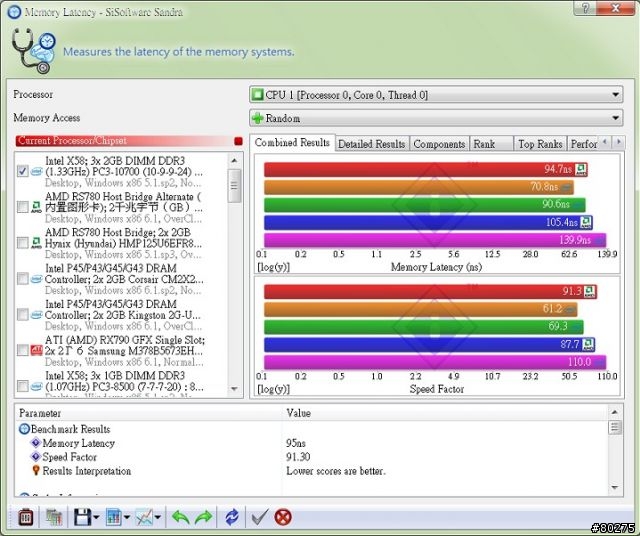Click the AMD icon at end of blue latency bar
The width and height of the screenshot is (640, 536).
point(586,222)
